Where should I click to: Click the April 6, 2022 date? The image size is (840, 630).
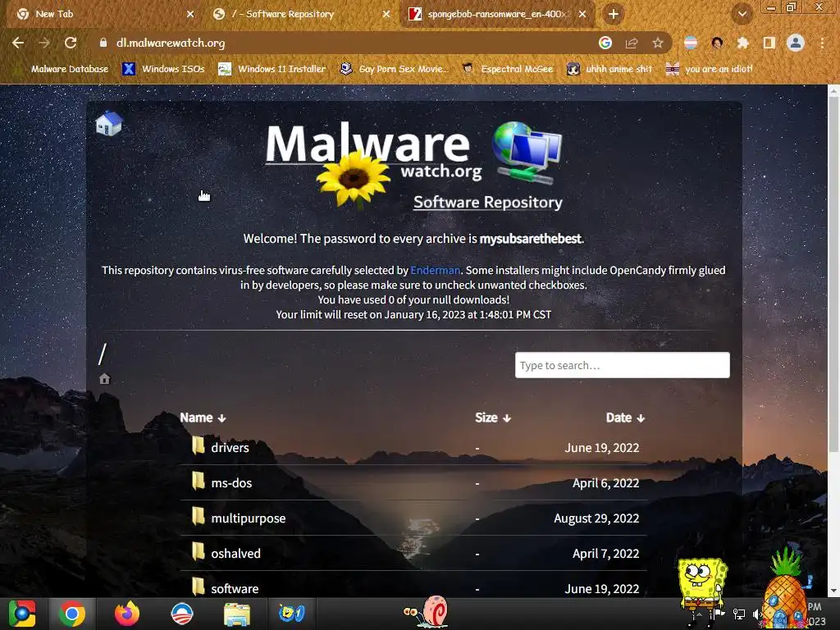605,482
